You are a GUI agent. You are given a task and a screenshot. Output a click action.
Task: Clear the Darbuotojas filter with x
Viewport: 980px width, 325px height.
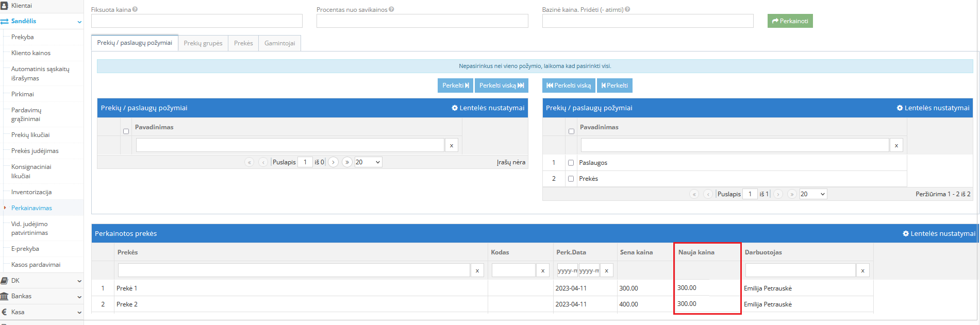862,270
